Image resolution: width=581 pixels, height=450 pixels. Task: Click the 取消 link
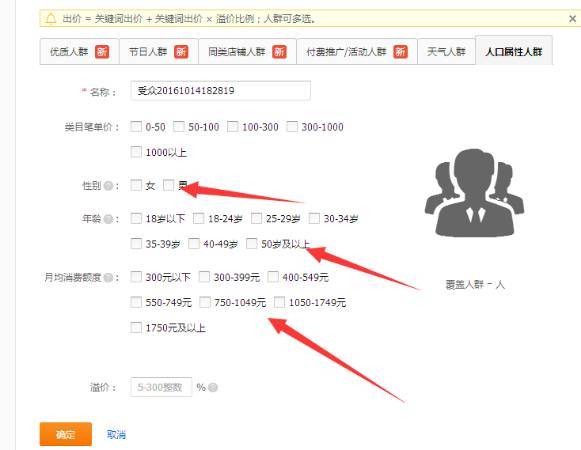pos(116,434)
